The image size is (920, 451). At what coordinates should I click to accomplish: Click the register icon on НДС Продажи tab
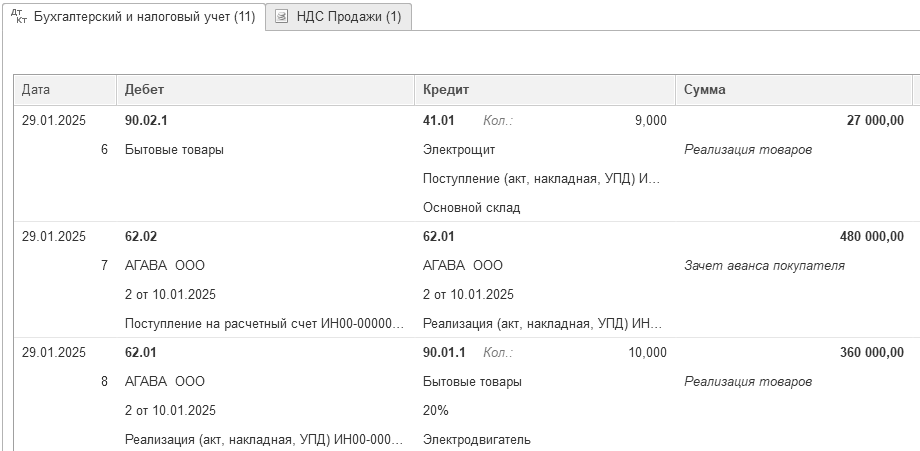282,16
